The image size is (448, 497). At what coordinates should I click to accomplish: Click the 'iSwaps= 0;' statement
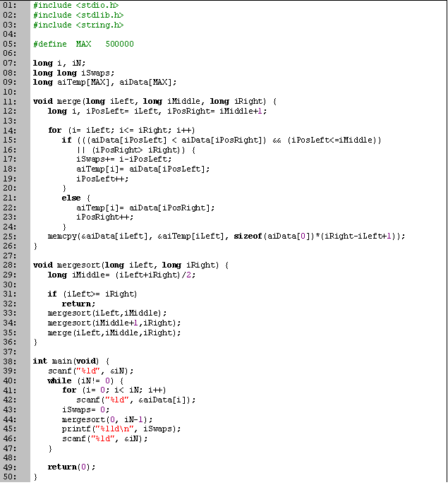click(85, 410)
